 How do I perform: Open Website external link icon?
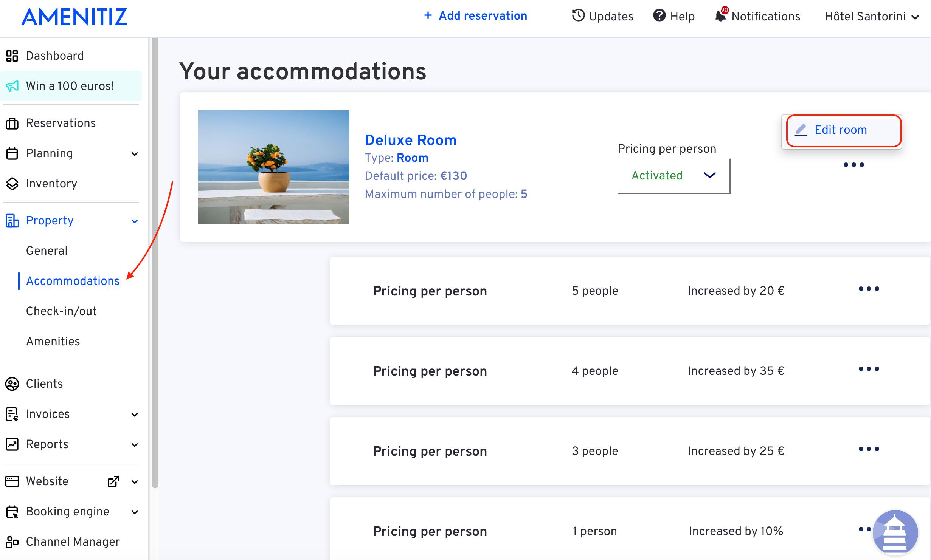click(x=113, y=481)
